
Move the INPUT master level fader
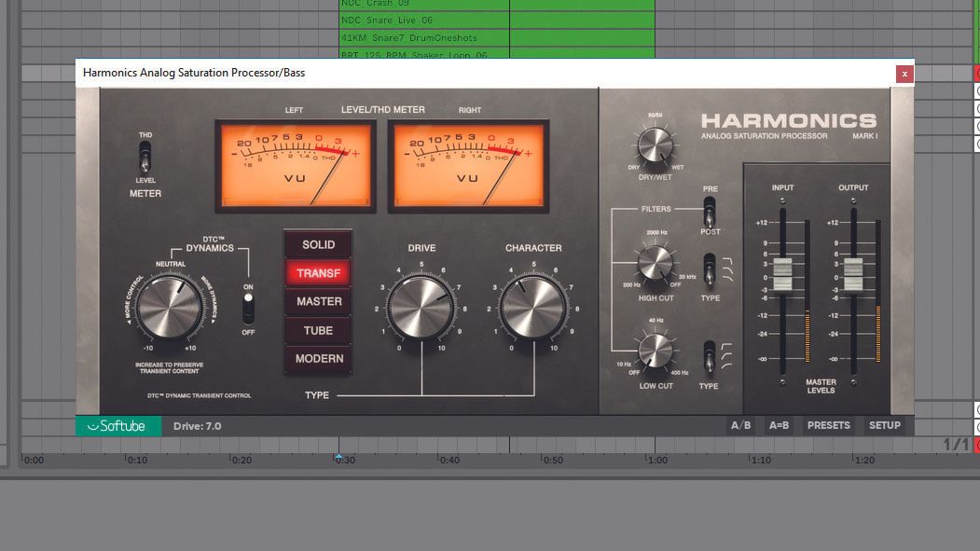pos(781,280)
